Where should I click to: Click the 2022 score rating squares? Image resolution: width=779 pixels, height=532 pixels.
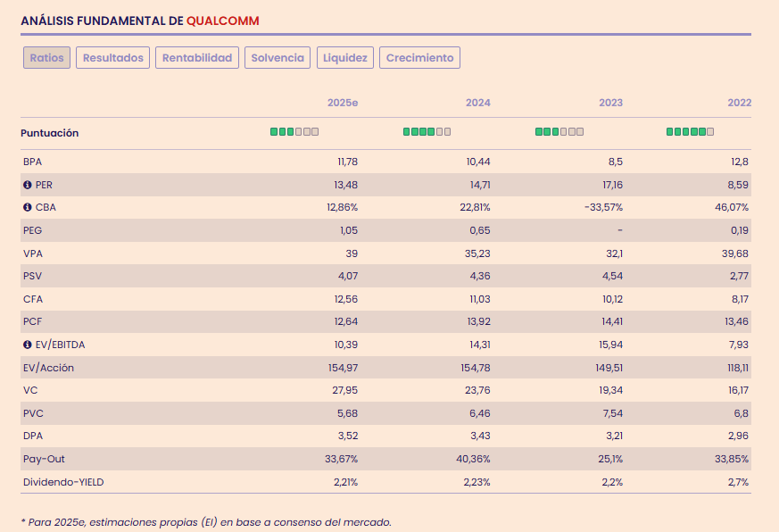[691, 132]
